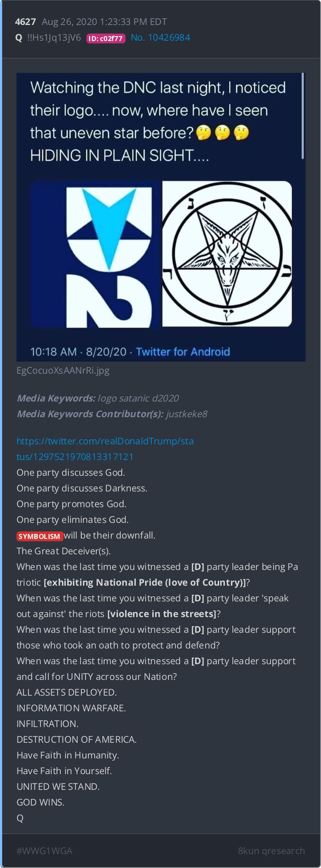Click contributor name justkeke8
Image resolution: width=321 pixels, height=868 pixels.
tap(187, 414)
